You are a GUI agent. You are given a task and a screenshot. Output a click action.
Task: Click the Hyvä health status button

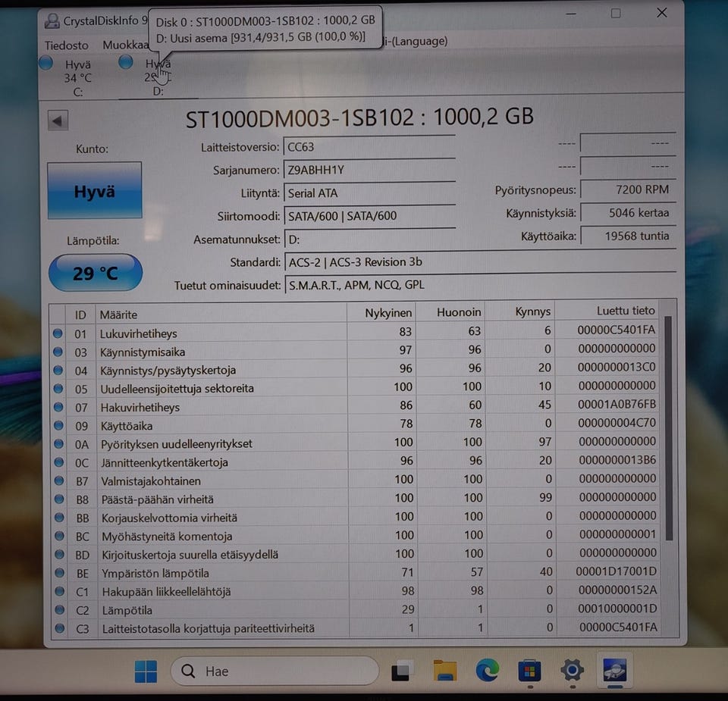tap(95, 191)
